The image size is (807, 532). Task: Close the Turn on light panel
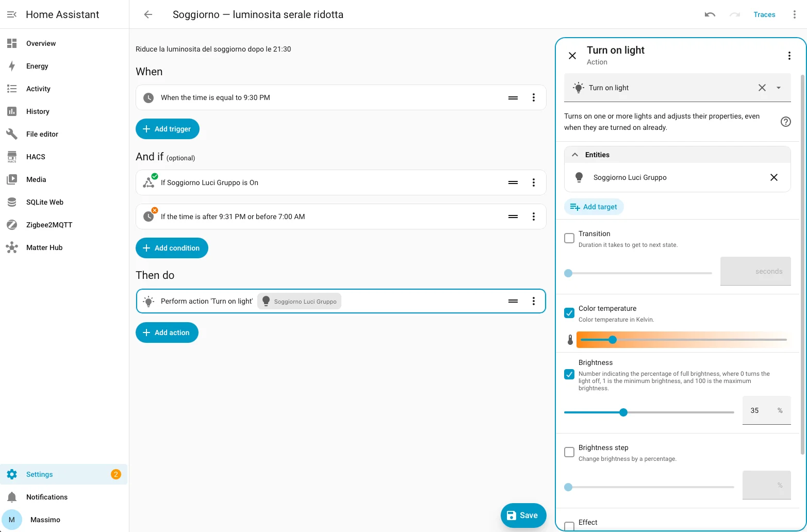tap(572, 56)
